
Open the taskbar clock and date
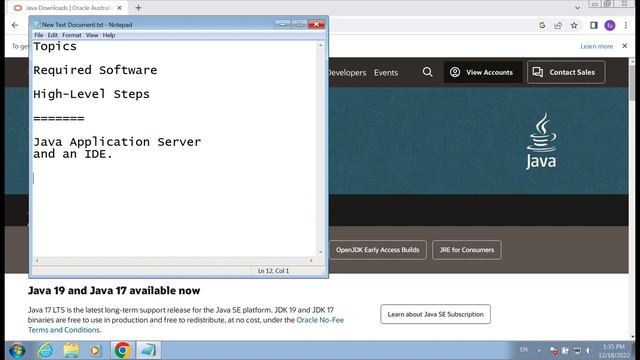613,351
